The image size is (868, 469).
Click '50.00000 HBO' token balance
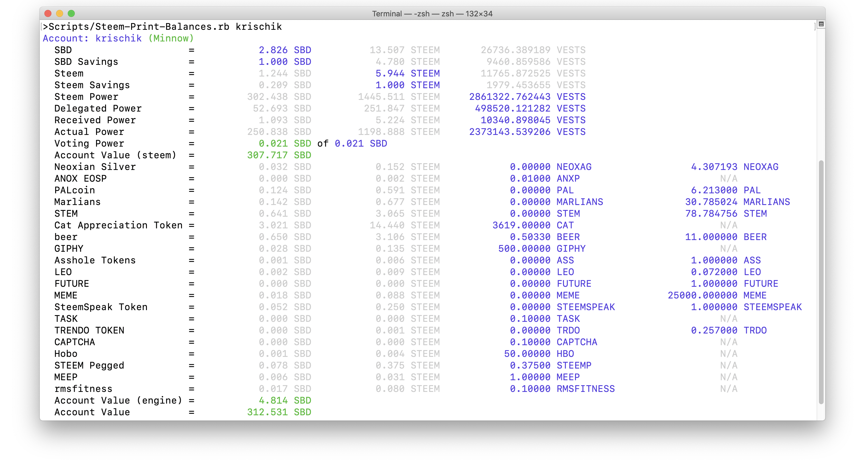[x=539, y=354]
